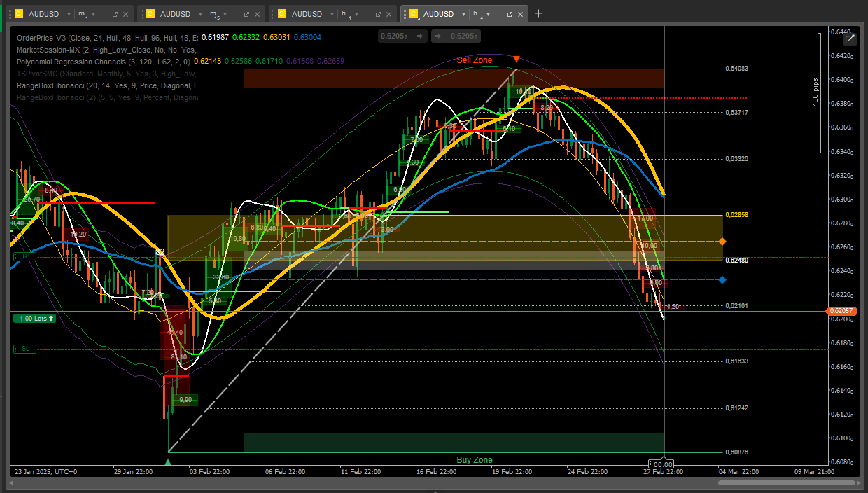The width and height of the screenshot is (868, 493).
Task: Click the orange diamond marker at chart right
Action: click(x=722, y=241)
